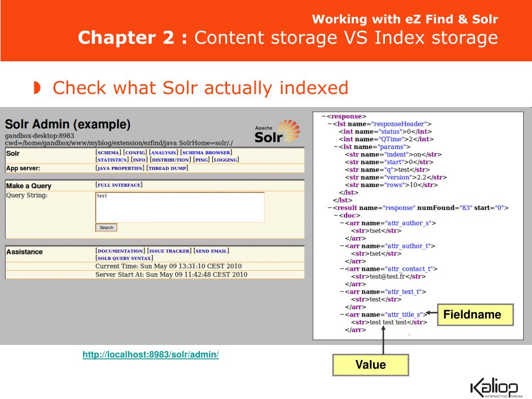Click the Kaliop logo
The image size is (532, 399).
coord(495,387)
